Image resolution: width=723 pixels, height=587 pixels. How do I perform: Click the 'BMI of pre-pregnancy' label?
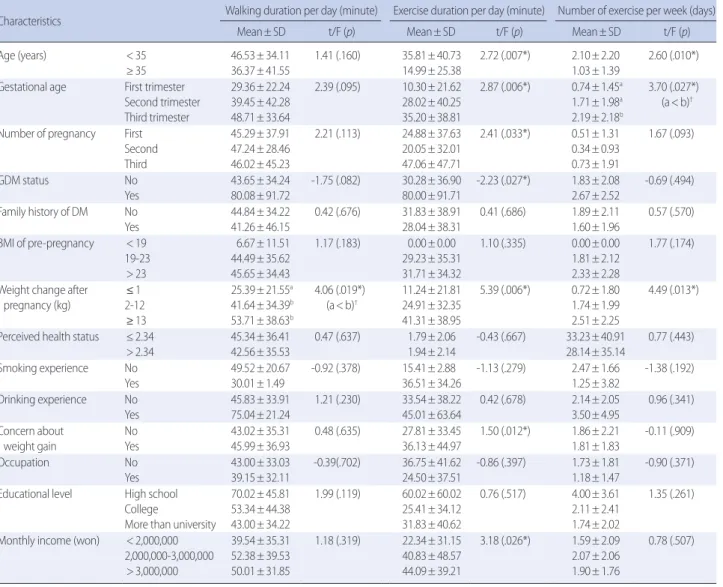coord(47,243)
